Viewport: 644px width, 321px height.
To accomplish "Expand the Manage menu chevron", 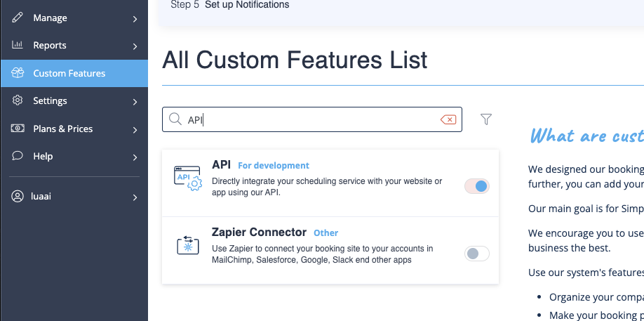I will (135, 18).
